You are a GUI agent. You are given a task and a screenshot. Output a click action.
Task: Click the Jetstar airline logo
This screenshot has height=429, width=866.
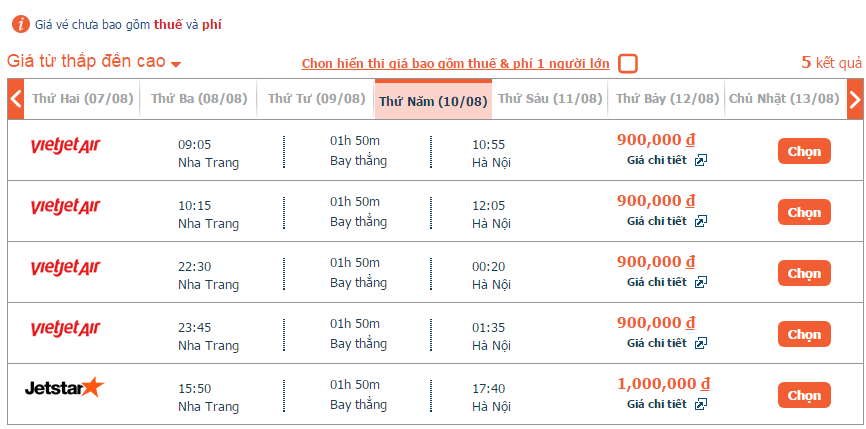coord(64,387)
